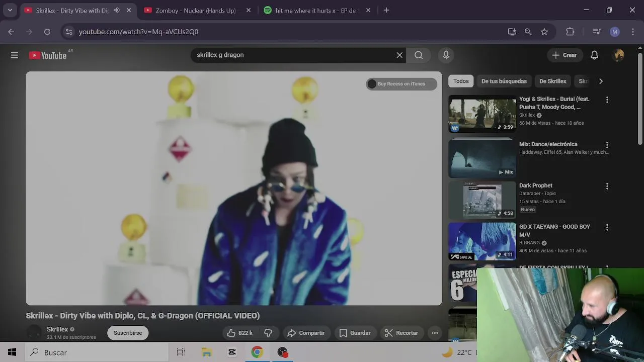Open options menu for Mix: Dance/electrónica
The image size is (644, 362).
pos(607,145)
